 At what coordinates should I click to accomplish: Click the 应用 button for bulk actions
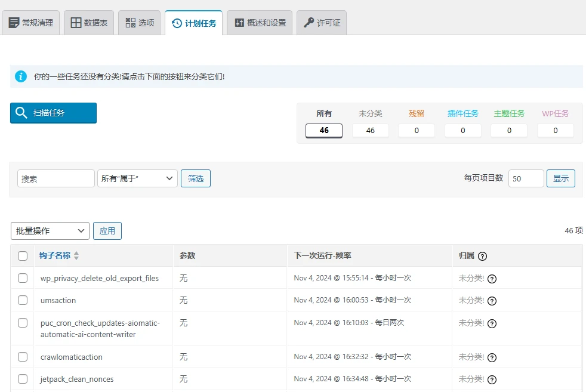[107, 231]
